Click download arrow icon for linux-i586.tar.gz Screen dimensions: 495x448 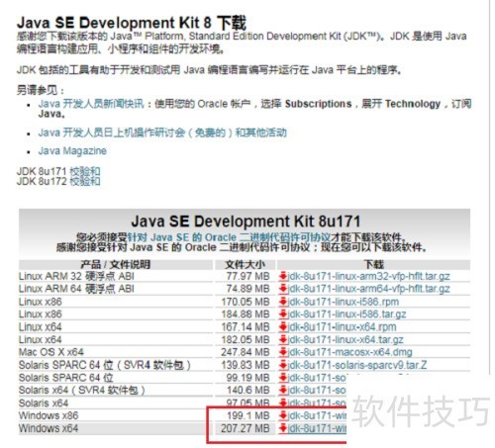(x=283, y=314)
